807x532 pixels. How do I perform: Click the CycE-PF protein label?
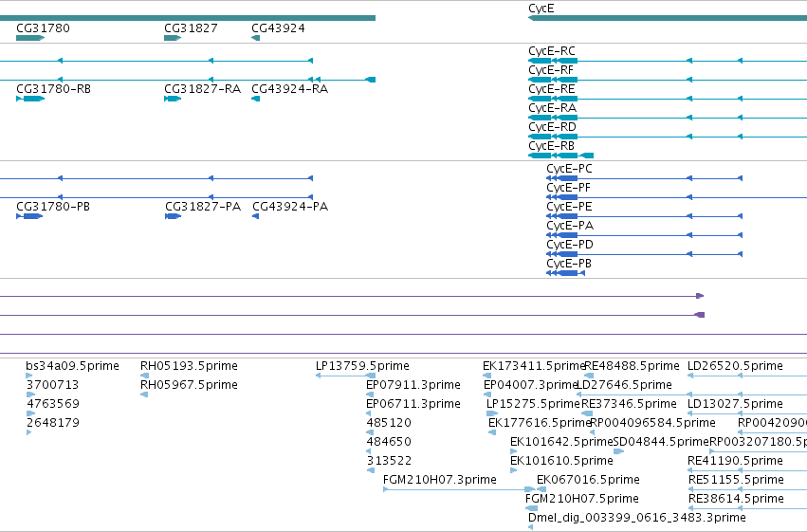point(568,188)
